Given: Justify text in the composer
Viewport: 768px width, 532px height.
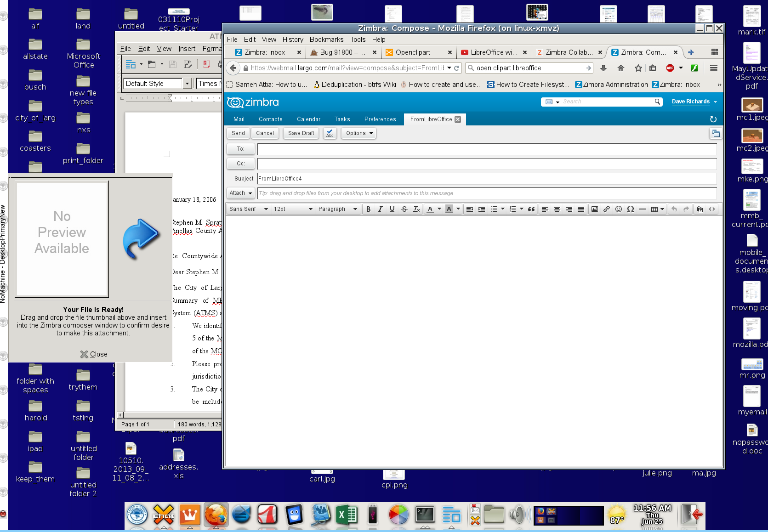Looking at the screenshot, I should pyautogui.click(x=581, y=209).
